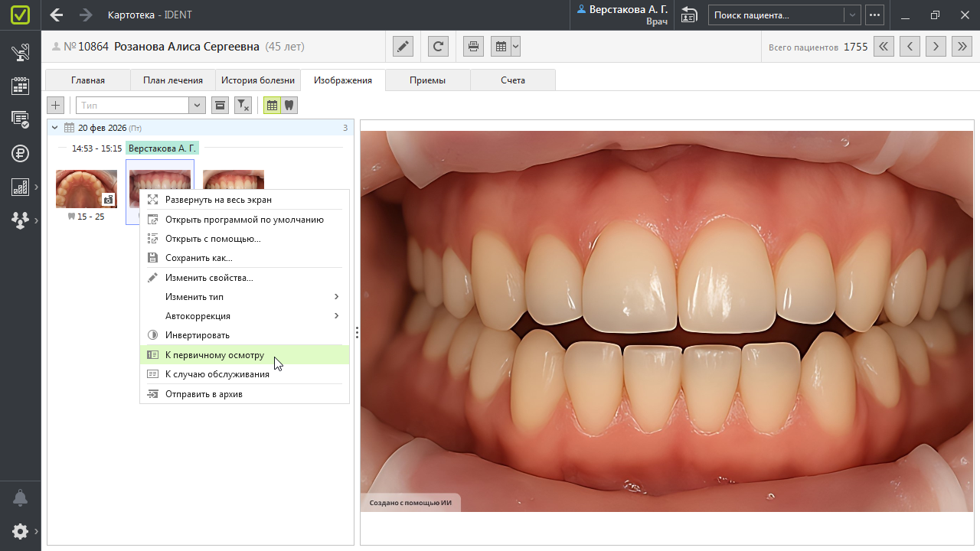Viewport: 980px width, 551px height.
Task: Click the archive box icon in images toolbar
Action: point(220,106)
